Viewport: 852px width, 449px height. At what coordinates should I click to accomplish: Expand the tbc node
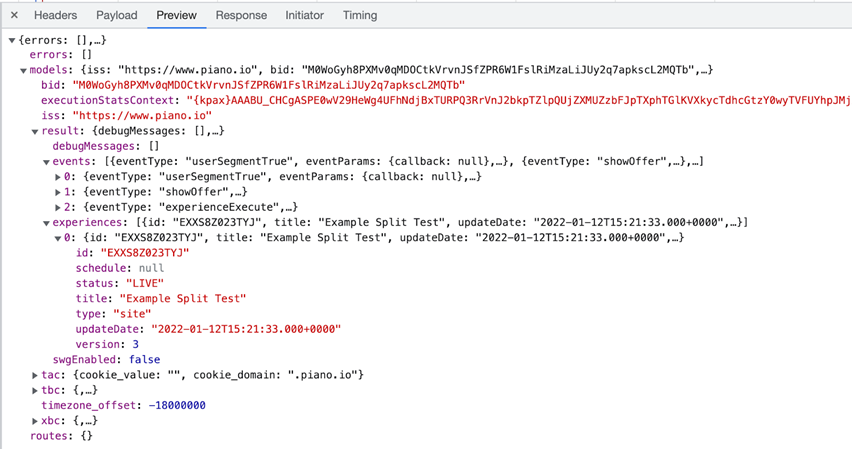(35, 390)
